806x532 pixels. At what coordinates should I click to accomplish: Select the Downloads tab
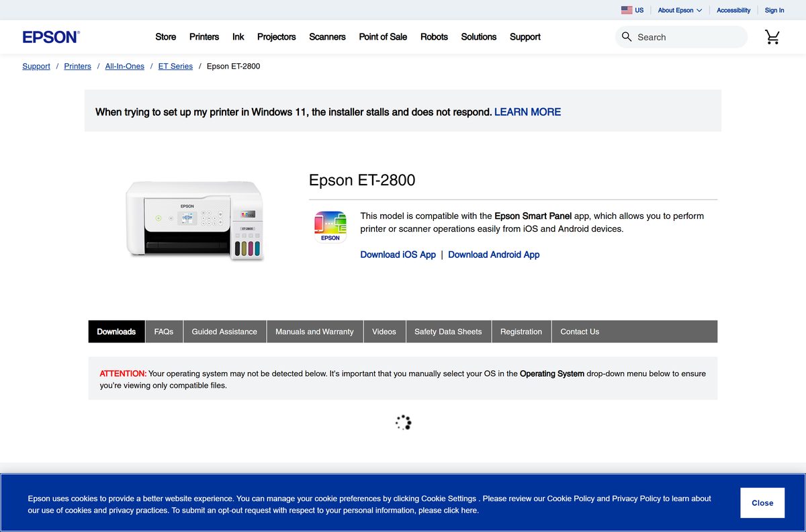point(116,331)
